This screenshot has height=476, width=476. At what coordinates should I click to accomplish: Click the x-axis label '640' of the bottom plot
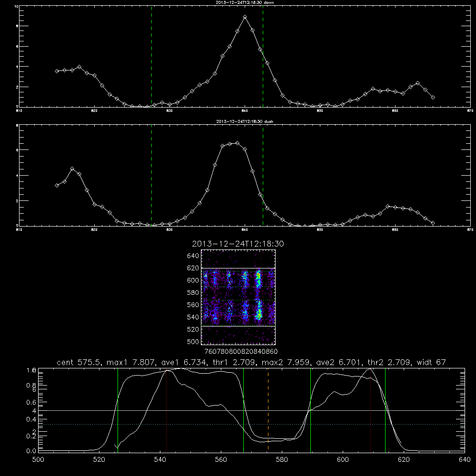point(465,460)
